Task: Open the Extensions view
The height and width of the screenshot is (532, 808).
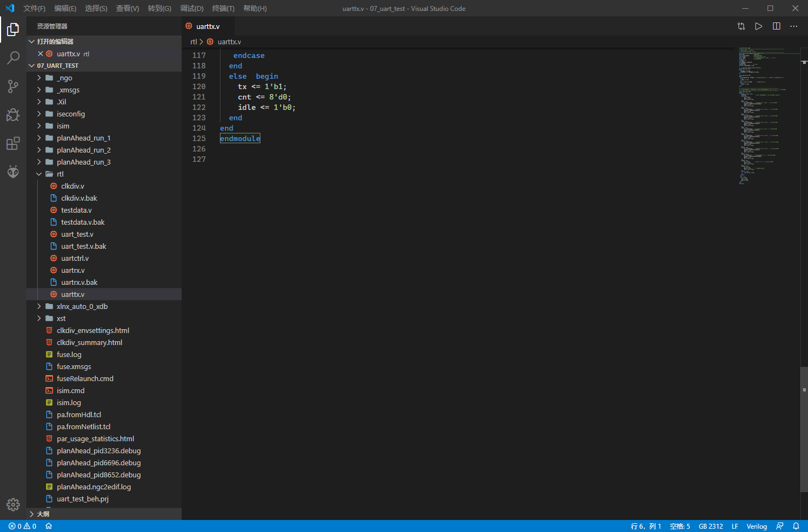Action: pyautogui.click(x=13, y=143)
